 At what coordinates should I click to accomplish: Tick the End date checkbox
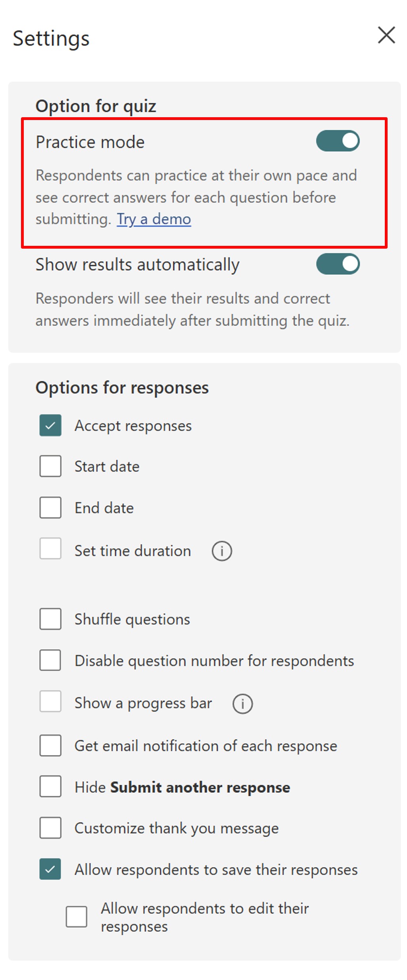pyautogui.click(x=50, y=508)
